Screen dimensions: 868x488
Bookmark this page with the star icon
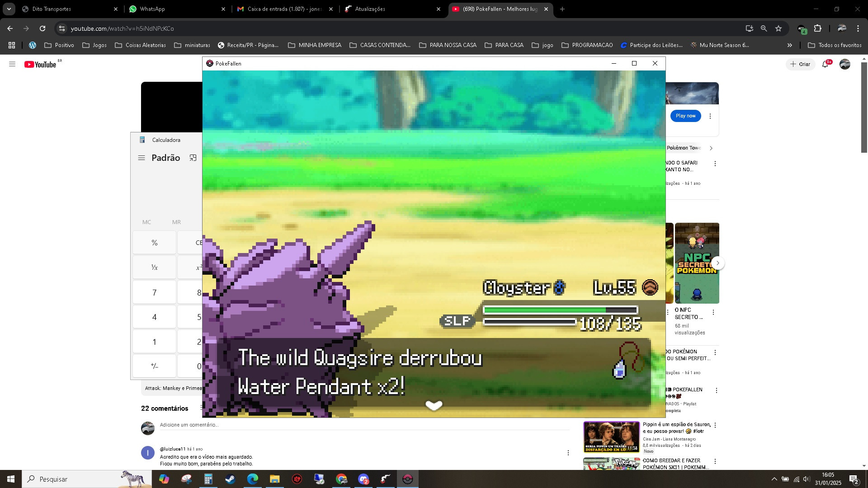point(778,28)
